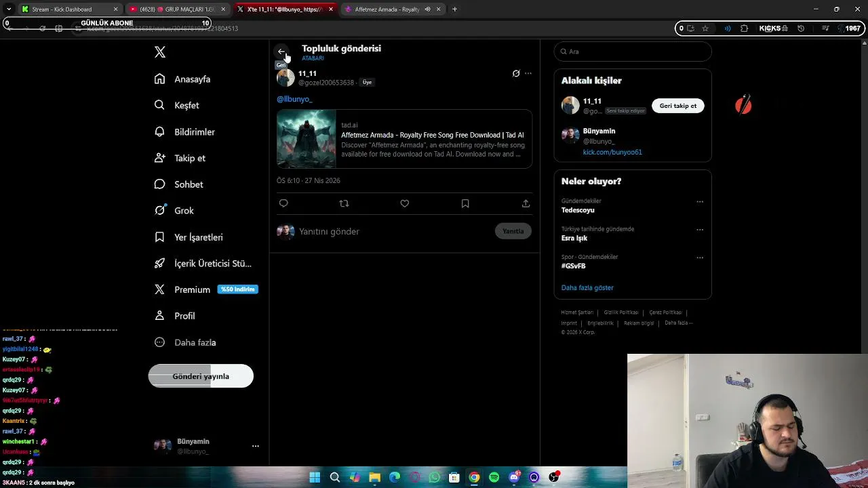Click the repost icon under the post

tap(344, 203)
